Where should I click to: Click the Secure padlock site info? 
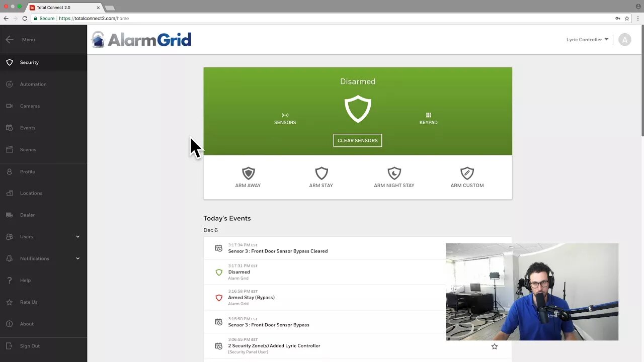(44, 18)
